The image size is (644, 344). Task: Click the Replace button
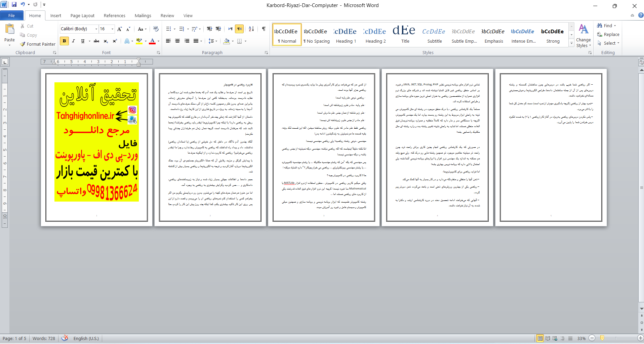point(608,34)
